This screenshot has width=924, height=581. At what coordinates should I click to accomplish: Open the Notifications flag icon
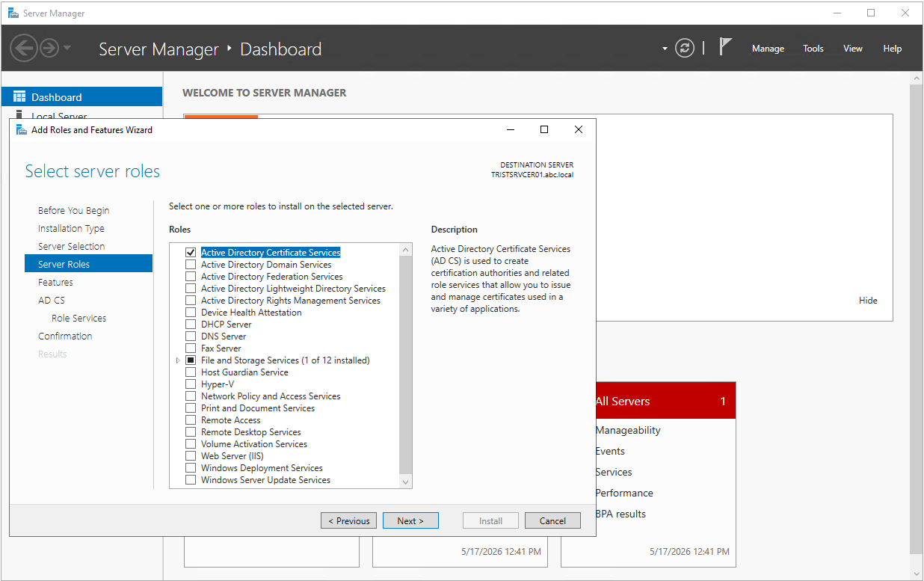[x=725, y=46]
